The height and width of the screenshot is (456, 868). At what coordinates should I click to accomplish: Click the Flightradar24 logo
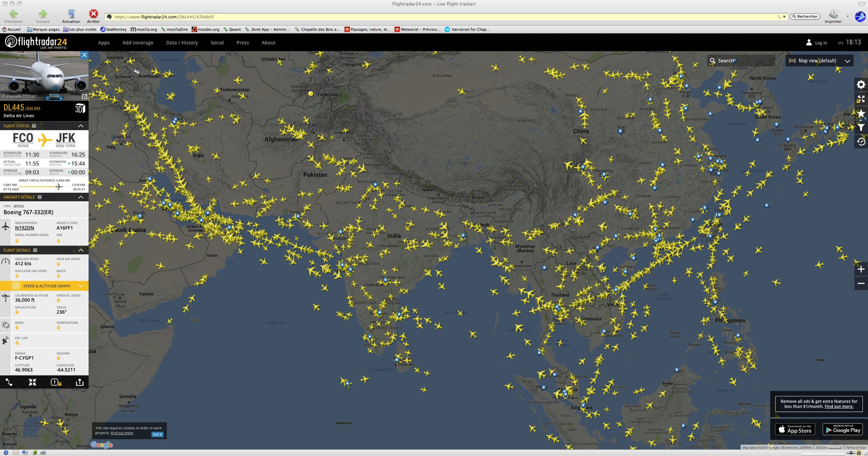point(36,43)
